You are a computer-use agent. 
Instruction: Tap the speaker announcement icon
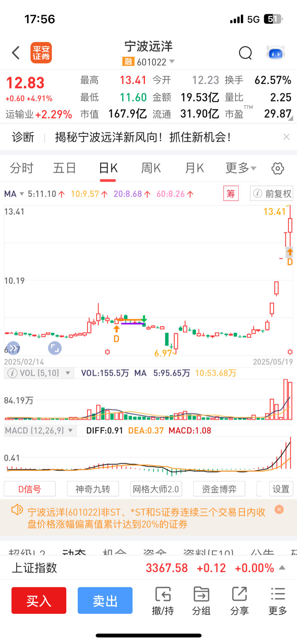[17, 510]
